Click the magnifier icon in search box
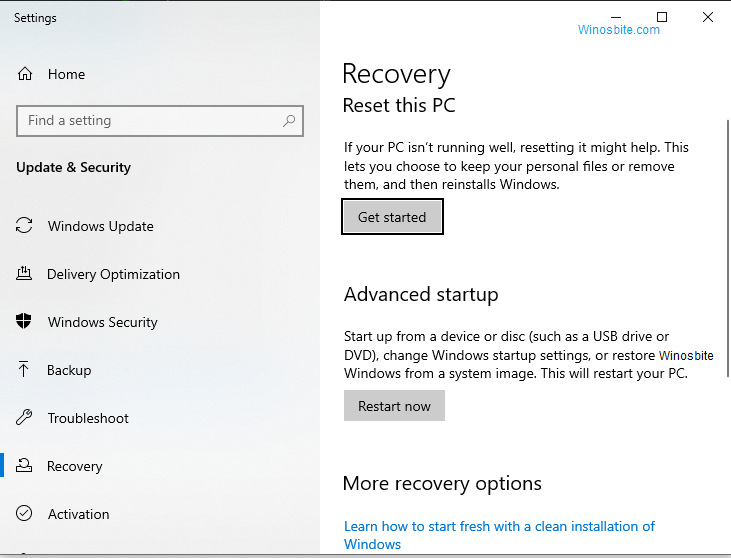This screenshot has height=558, width=731. 289,121
